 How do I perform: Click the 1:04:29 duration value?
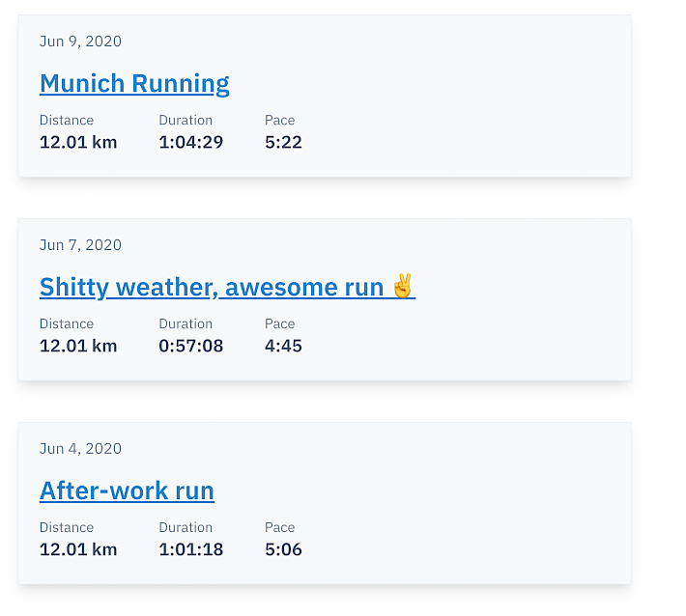[190, 142]
